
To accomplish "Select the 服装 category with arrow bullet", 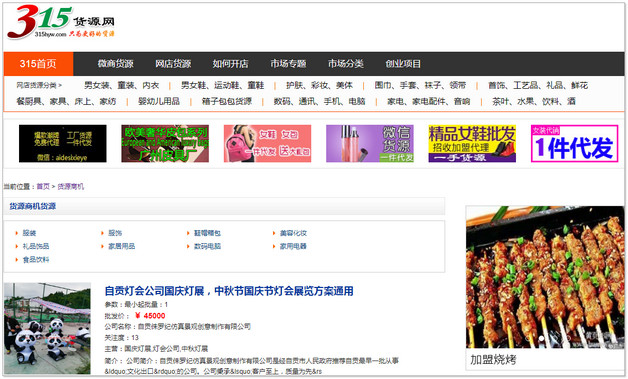I will point(29,233).
